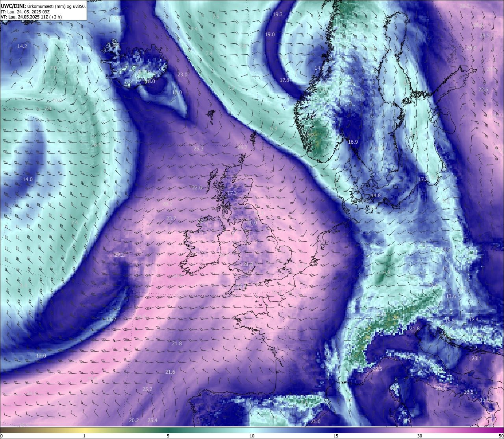Click the colorbar scale label '1'

coord(84,436)
